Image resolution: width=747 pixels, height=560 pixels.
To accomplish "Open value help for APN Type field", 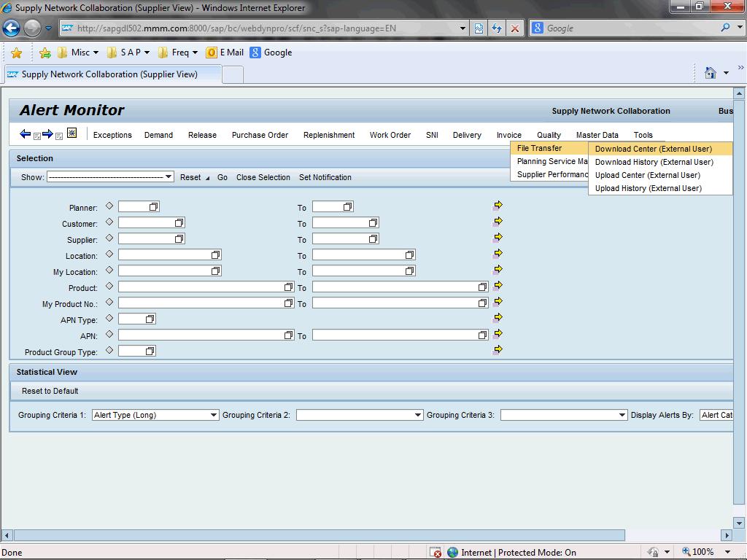I will tap(150, 319).
